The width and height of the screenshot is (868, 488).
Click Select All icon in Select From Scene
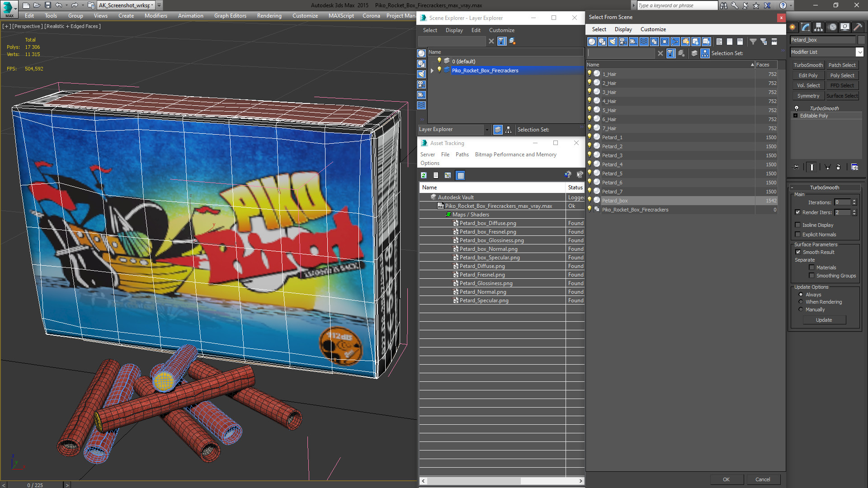(x=719, y=42)
